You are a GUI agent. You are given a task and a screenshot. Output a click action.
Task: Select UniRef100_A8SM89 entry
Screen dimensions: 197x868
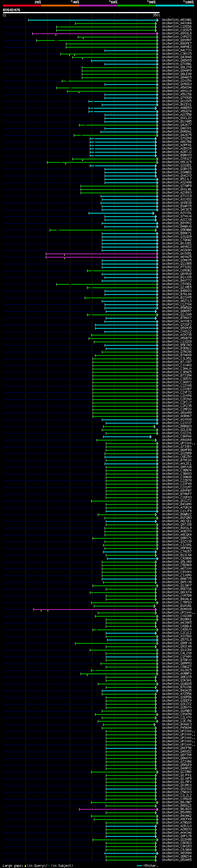click(x=176, y=853)
